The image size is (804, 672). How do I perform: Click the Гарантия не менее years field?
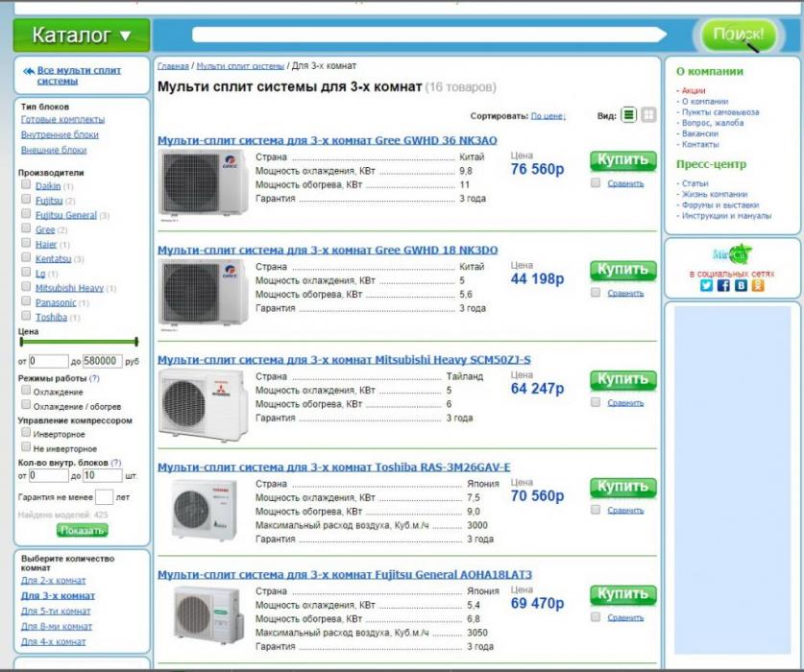[x=104, y=496]
